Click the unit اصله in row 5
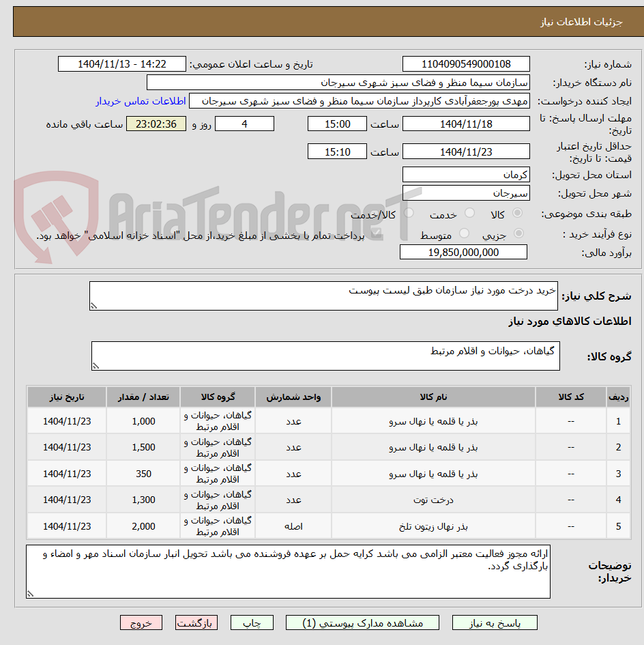The image size is (644, 645). pyautogui.click(x=293, y=526)
